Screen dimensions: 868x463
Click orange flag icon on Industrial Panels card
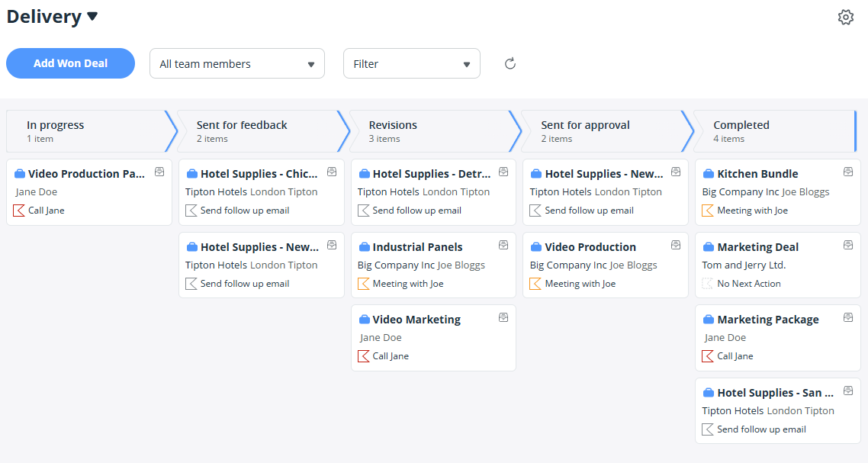click(x=363, y=284)
